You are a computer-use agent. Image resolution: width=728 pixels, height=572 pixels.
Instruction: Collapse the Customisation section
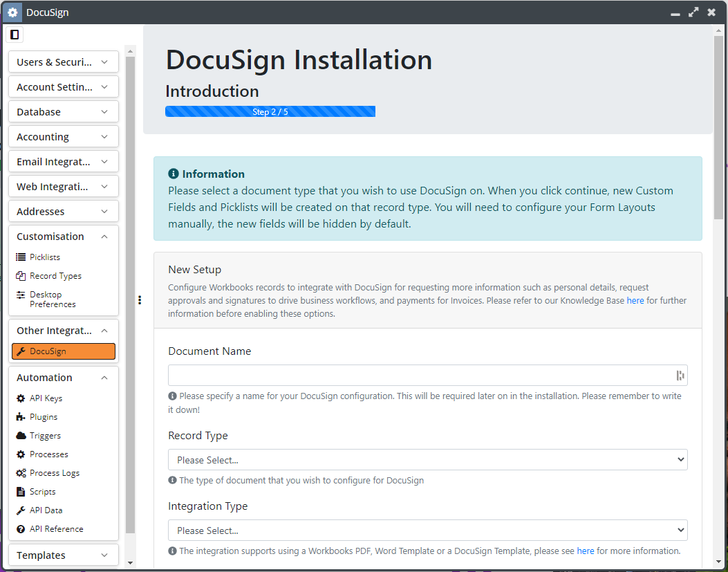pyautogui.click(x=64, y=236)
